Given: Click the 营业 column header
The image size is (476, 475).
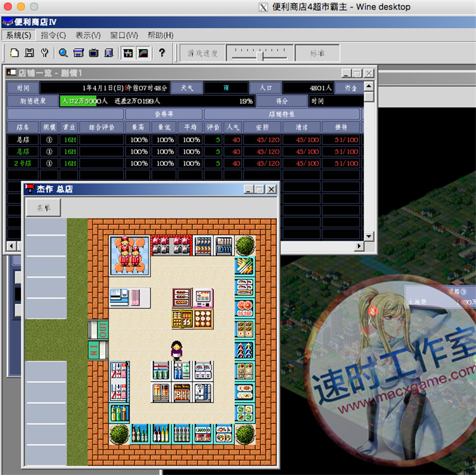Looking at the screenshot, I should coord(69,127).
